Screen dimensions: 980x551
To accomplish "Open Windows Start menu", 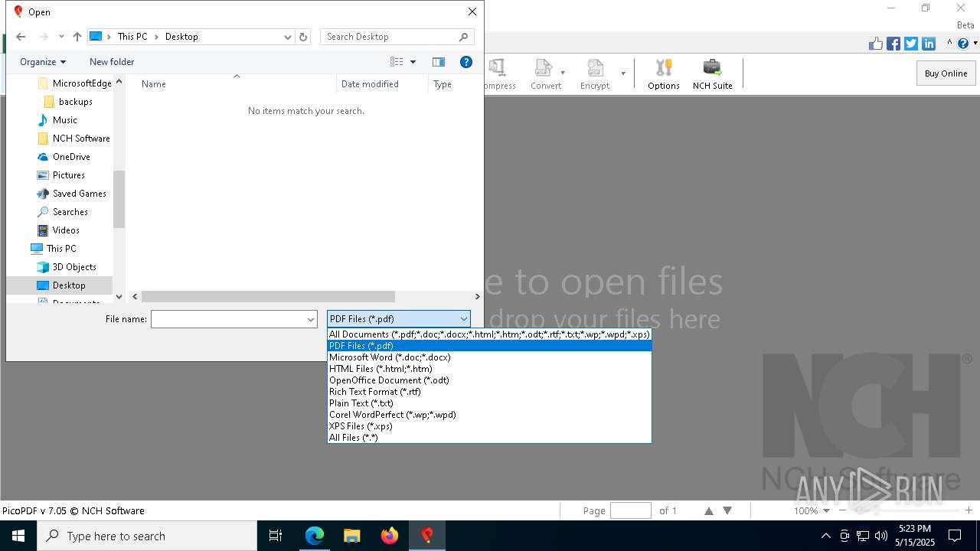I will coord(18,536).
